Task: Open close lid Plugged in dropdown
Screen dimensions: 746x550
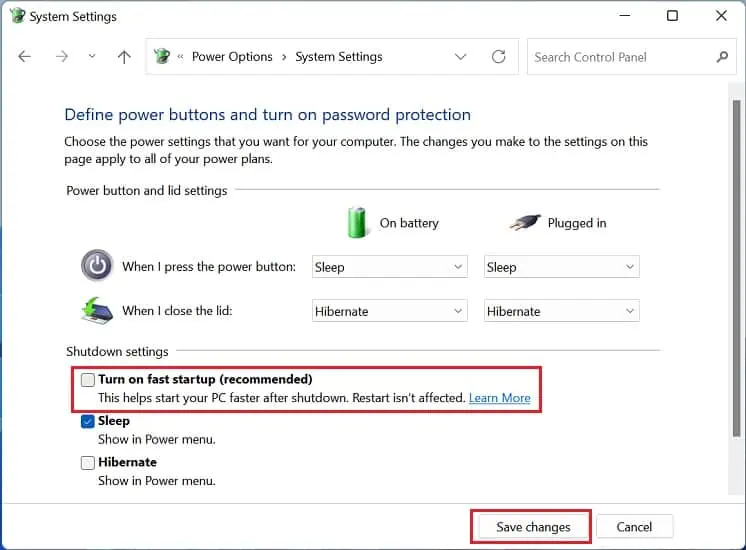Action: point(561,311)
